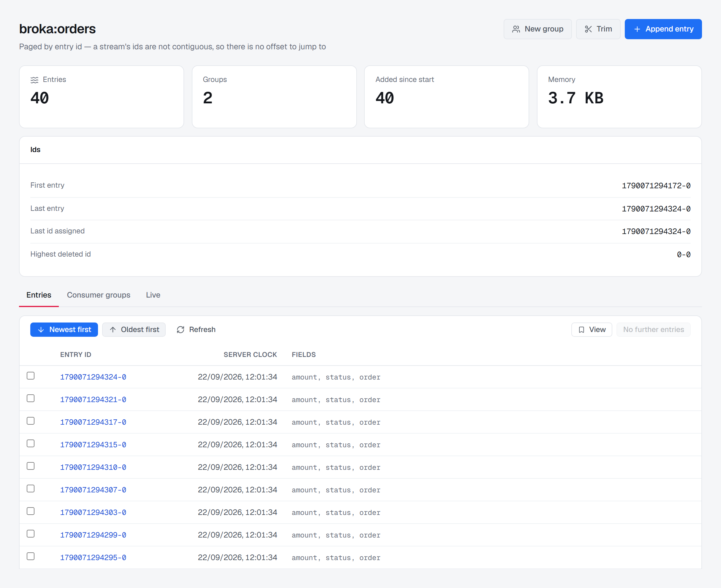Tick checkbox for entry 1790071294321-0
Viewport: 721px width, 588px height.
point(31,398)
